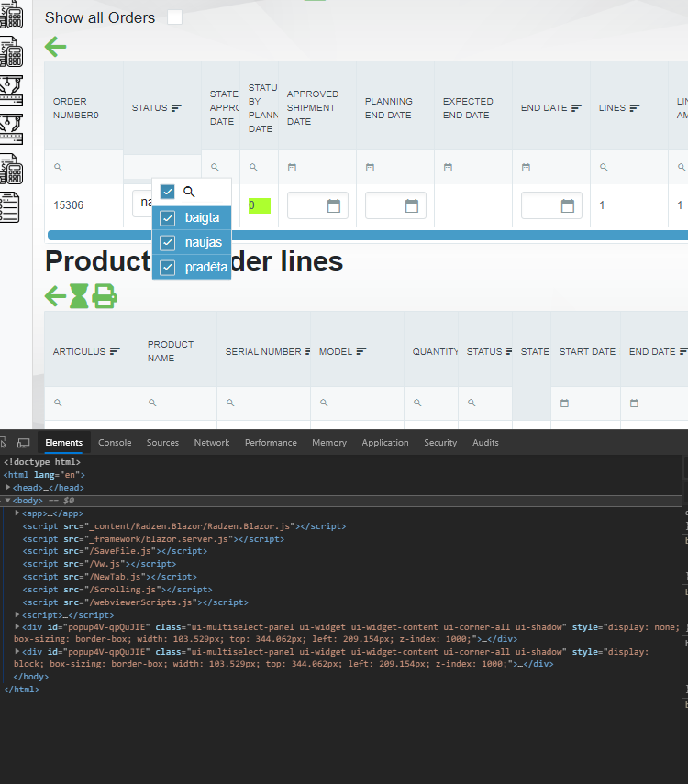This screenshot has width=688, height=784.
Task: Open calendar picker in Approved Shipment Date cell
Action: [x=334, y=205]
